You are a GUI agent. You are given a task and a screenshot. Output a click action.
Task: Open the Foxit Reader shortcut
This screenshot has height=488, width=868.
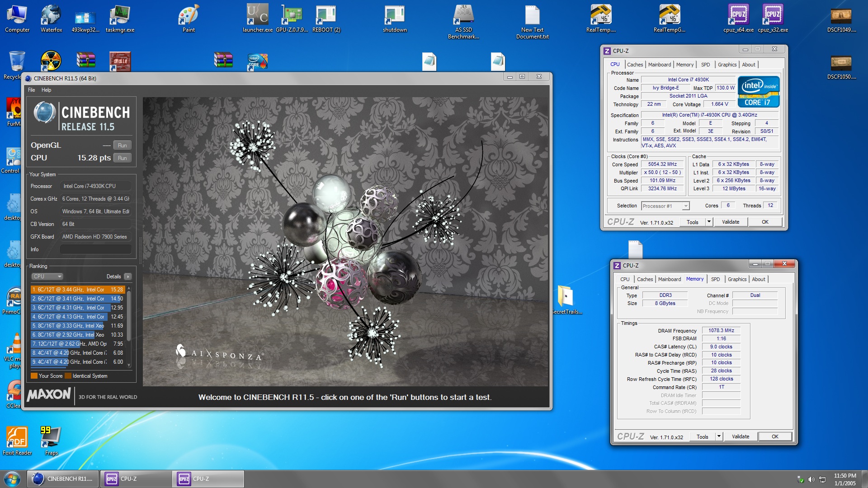pos(17,441)
